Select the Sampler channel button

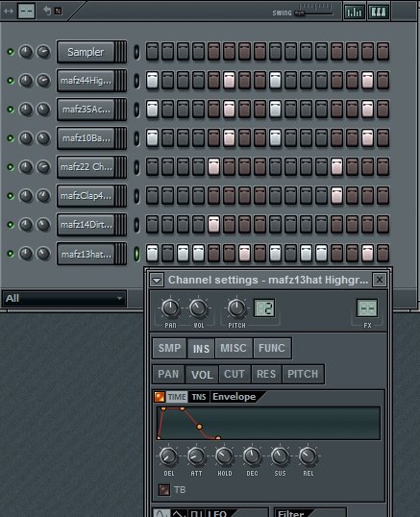tap(91, 52)
